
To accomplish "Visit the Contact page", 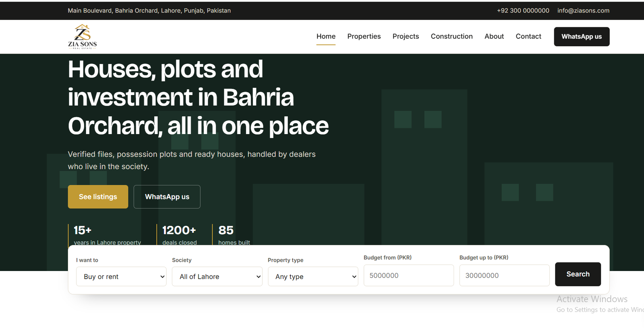I will pyautogui.click(x=528, y=36).
